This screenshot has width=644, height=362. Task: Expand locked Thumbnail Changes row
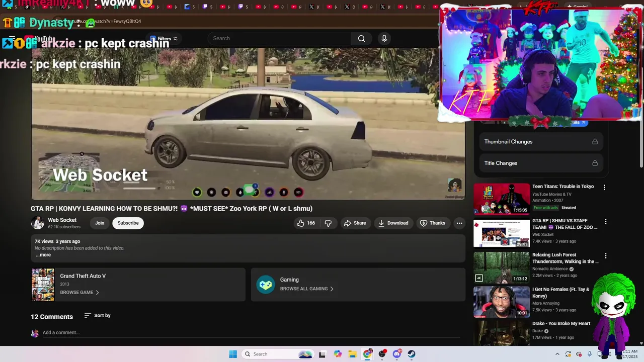[x=541, y=142]
